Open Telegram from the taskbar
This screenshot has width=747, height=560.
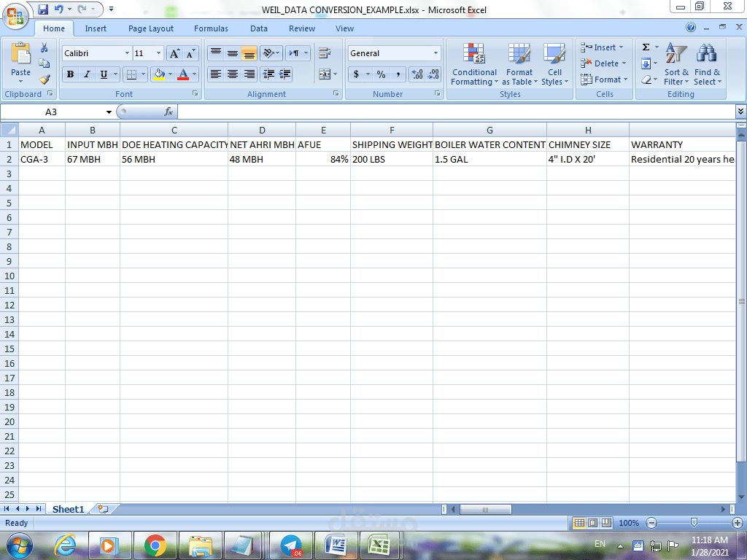[x=291, y=545]
